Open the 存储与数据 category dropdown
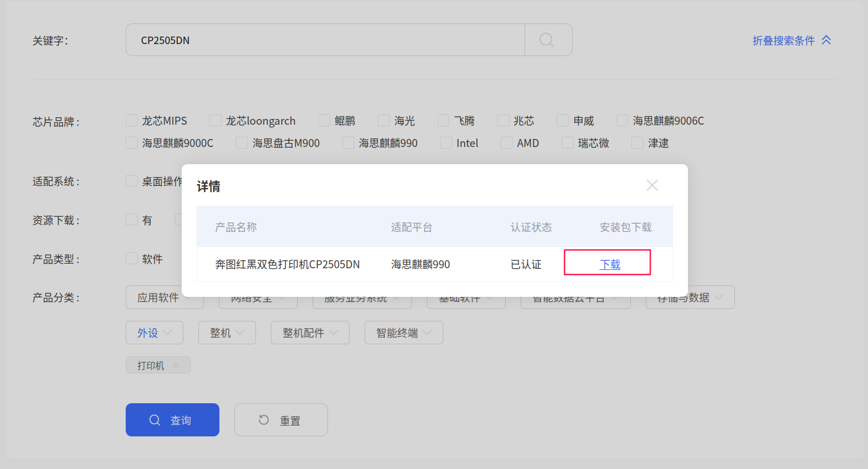Screen dimensions: 868x469 click(690, 297)
